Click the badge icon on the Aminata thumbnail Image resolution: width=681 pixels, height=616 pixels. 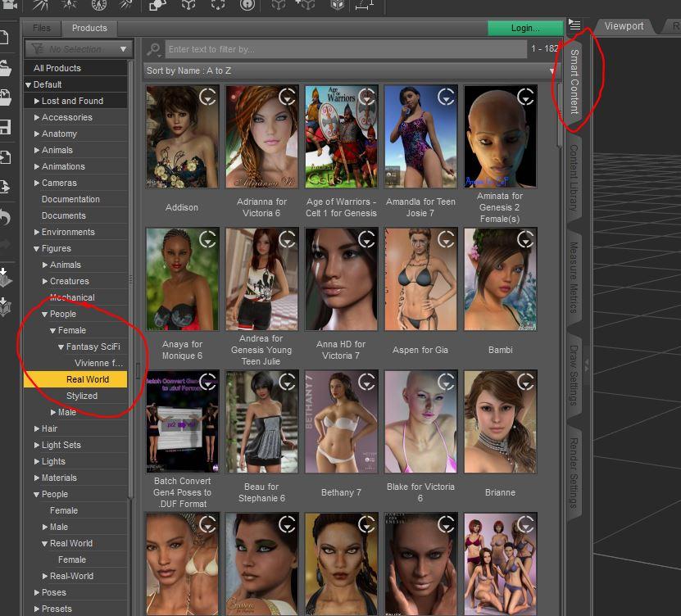pyautogui.click(x=525, y=97)
